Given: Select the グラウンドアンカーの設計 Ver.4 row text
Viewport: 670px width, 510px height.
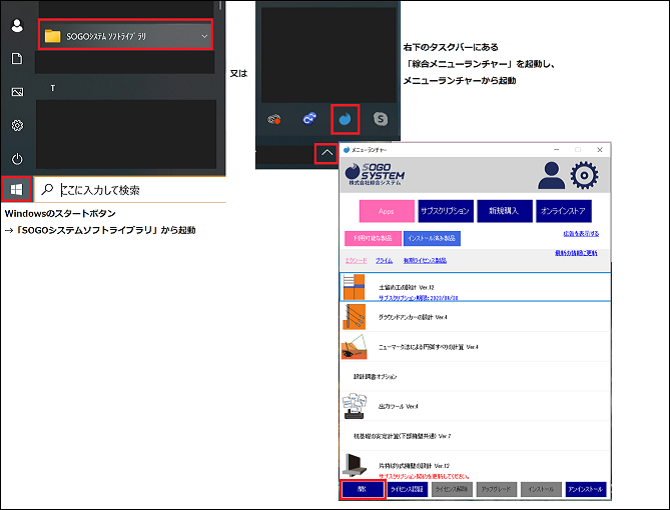Looking at the screenshot, I should tap(413, 317).
